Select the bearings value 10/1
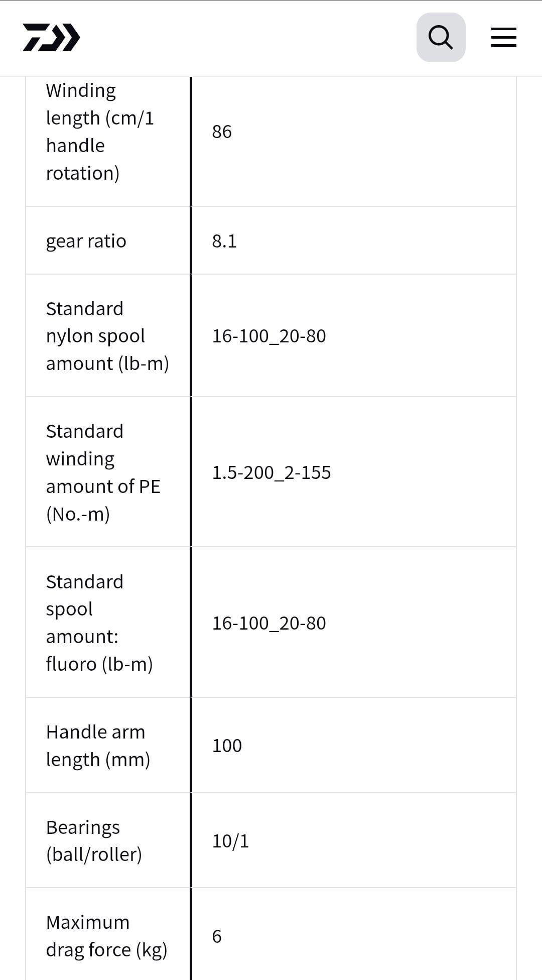 pyautogui.click(x=230, y=841)
